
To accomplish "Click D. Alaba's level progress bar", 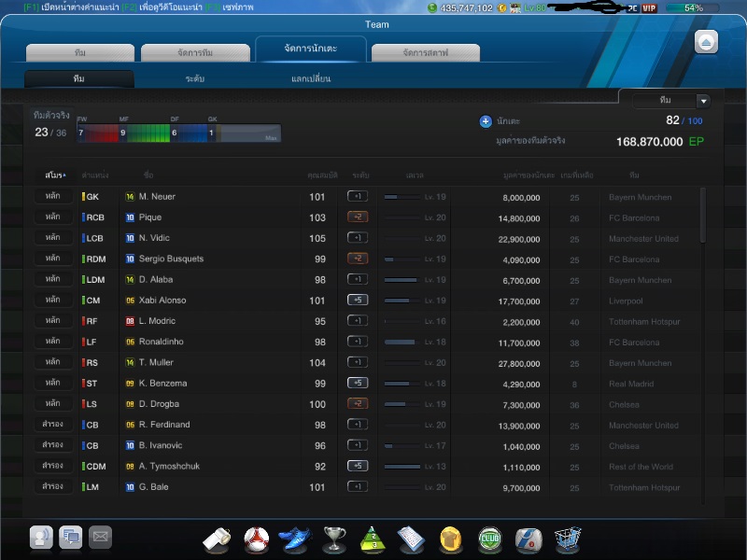I will [x=402, y=280].
